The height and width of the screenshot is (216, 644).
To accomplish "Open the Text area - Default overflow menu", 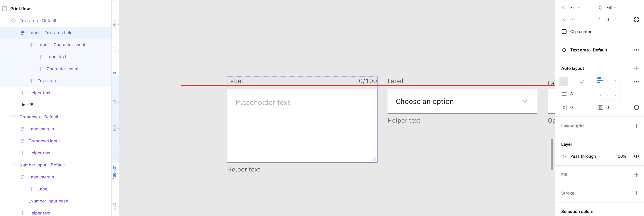I will pos(636,50).
